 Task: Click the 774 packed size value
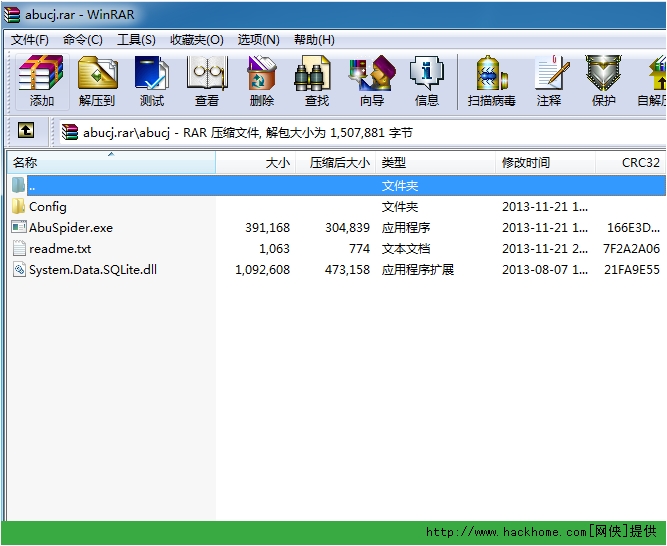click(x=359, y=249)
